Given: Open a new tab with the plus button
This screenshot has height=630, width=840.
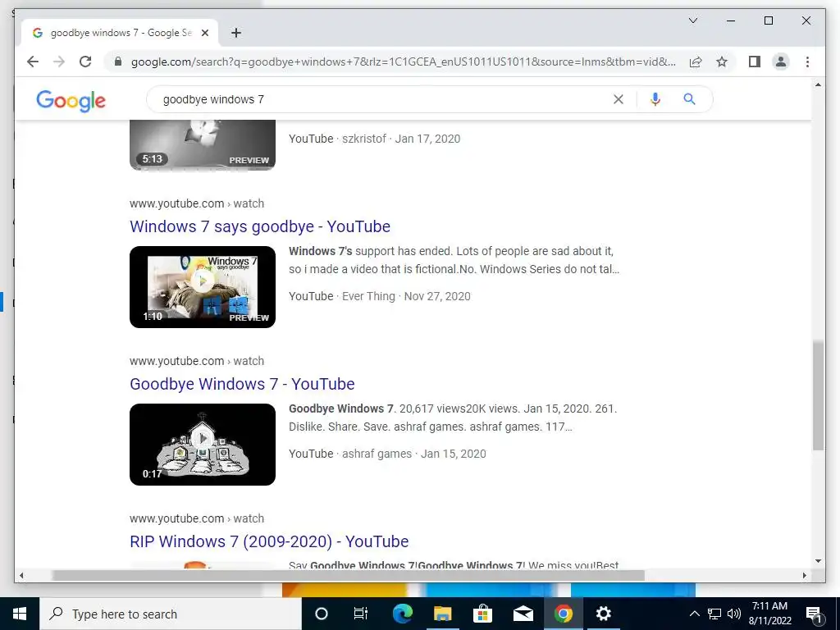Looking at the screenshot, I should coord(235,33).
